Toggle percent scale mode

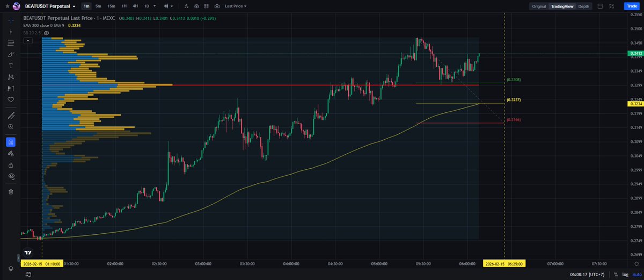click(616, 274)
